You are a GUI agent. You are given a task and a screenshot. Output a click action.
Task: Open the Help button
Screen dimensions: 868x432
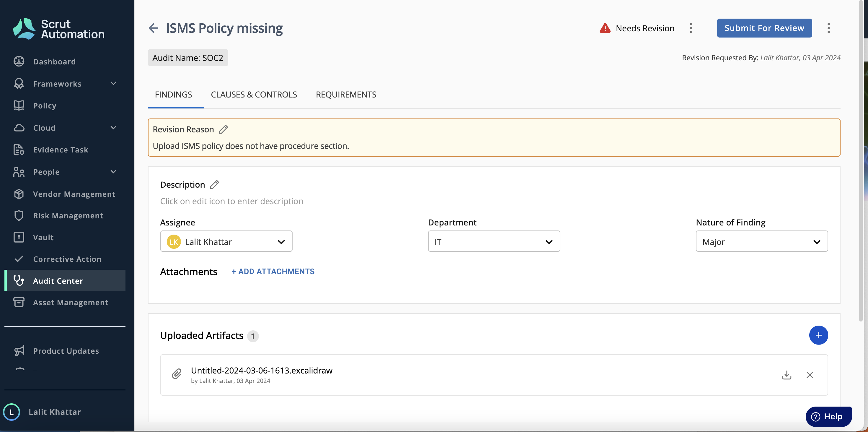(x=828, y=417)
